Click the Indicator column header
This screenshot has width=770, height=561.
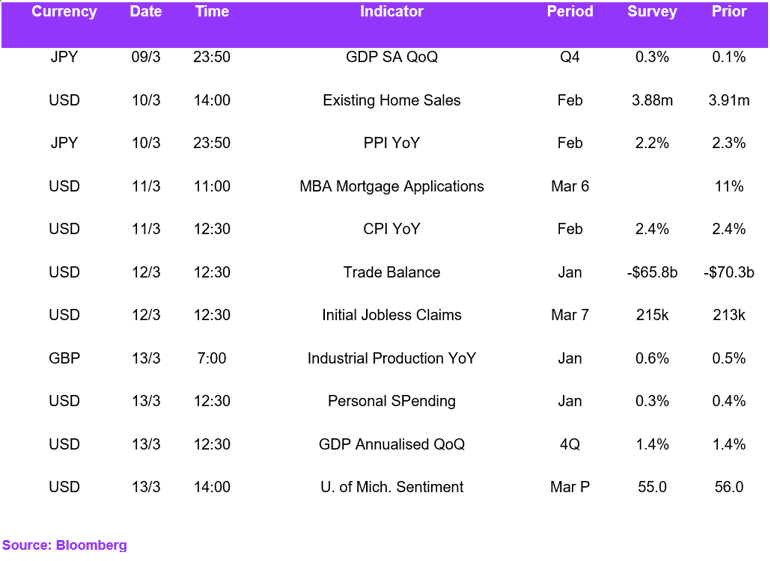391,11
